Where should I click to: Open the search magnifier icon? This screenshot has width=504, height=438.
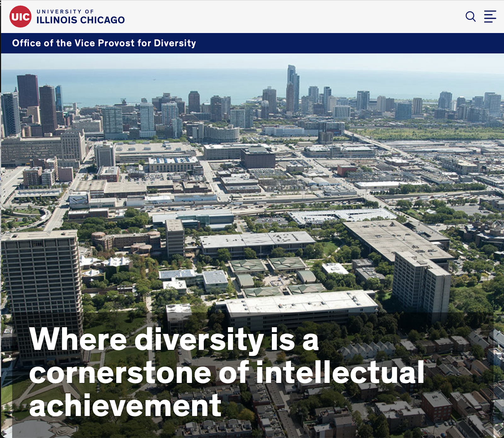[x=471, y=16]
